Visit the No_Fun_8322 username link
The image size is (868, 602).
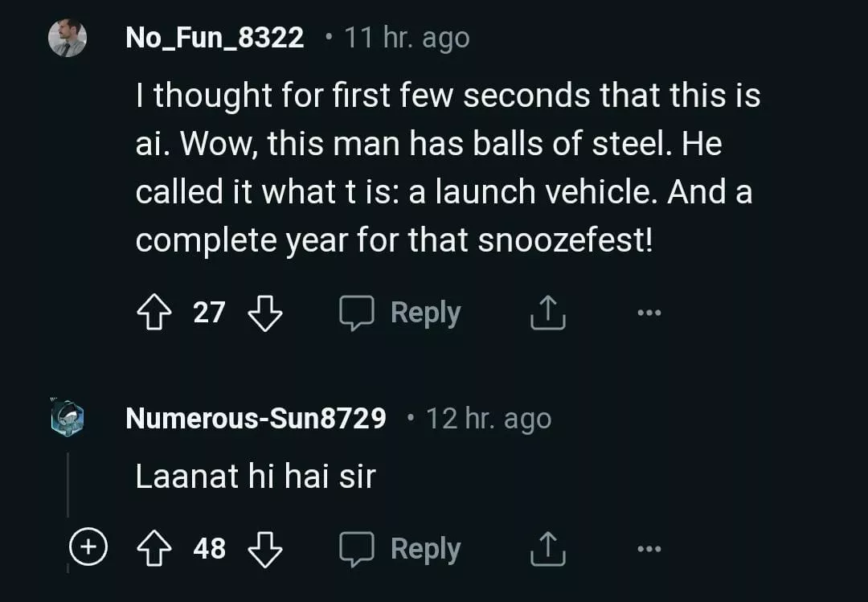coord(215,38)
